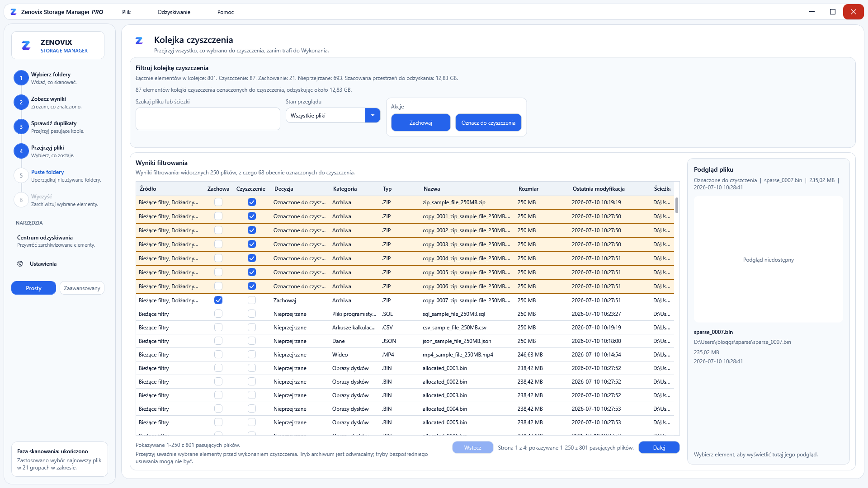Click the step 1 circle for Wybierz foldery
Screen dimensions: 868x488
pos(21,78)
